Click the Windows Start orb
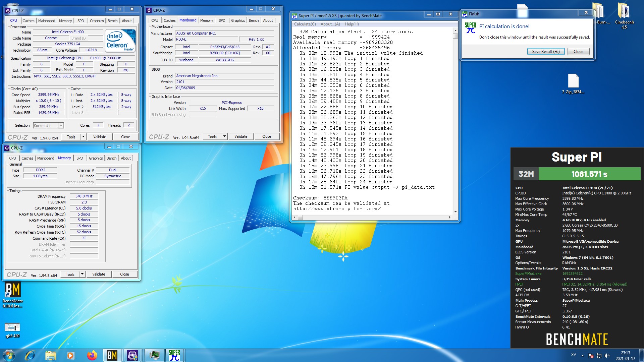Image resolution: width=644 pixels, height=362 pixels. tap(9, 355)
